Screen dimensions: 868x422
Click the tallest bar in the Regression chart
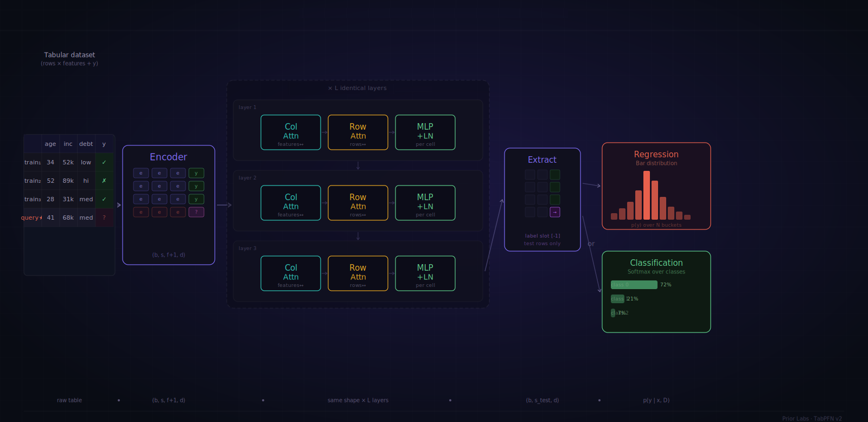(647, 195)
